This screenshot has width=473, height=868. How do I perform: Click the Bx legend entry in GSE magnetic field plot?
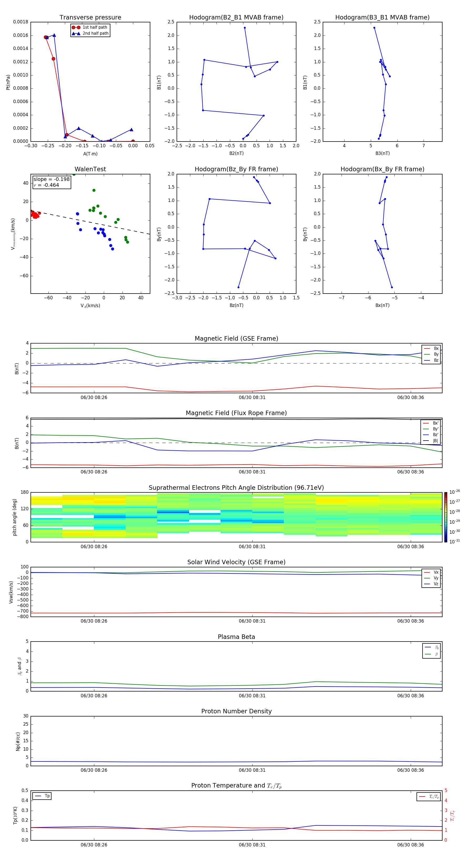point(431,349)
